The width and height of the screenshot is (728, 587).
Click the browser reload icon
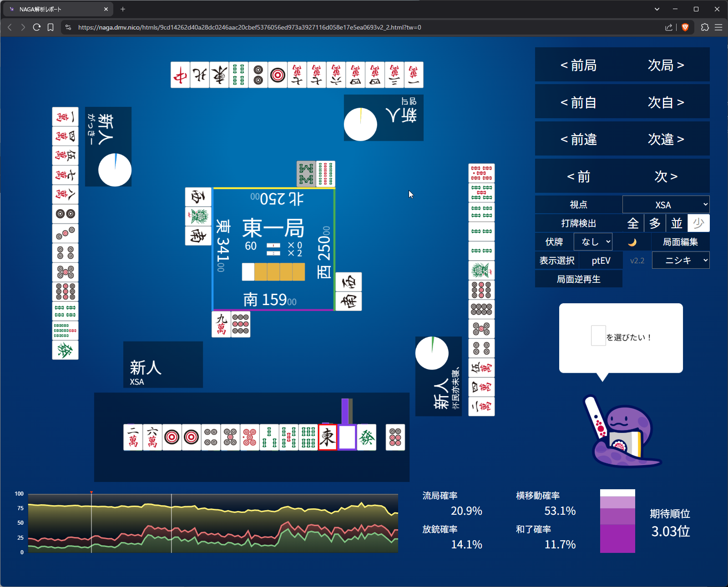pos(37,27)
